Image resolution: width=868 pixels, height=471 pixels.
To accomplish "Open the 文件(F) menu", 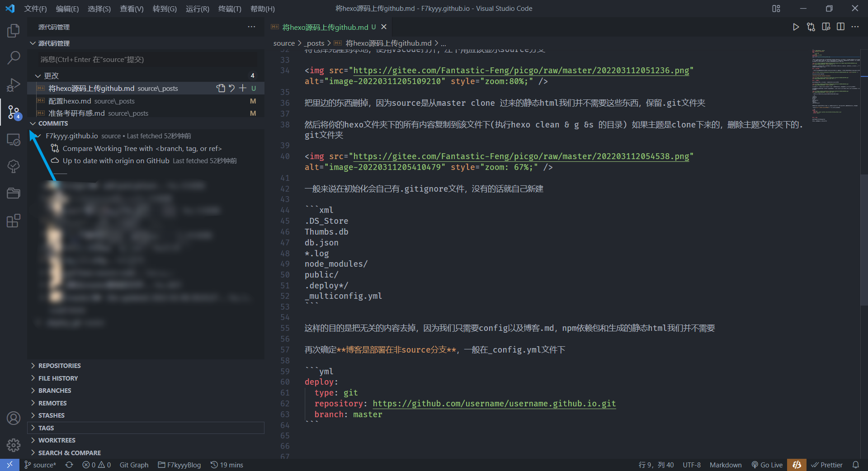I will tap(35, 9).
